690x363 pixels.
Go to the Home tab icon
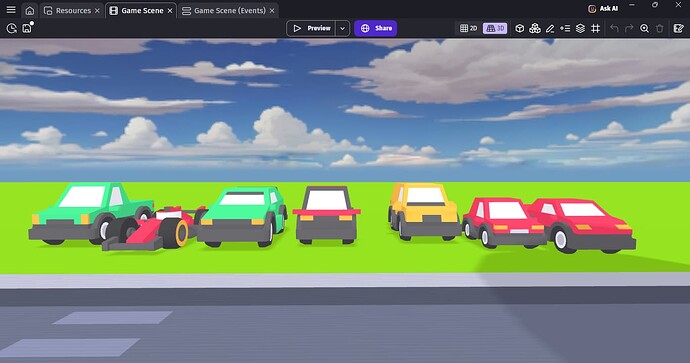(x=29, y=11)
